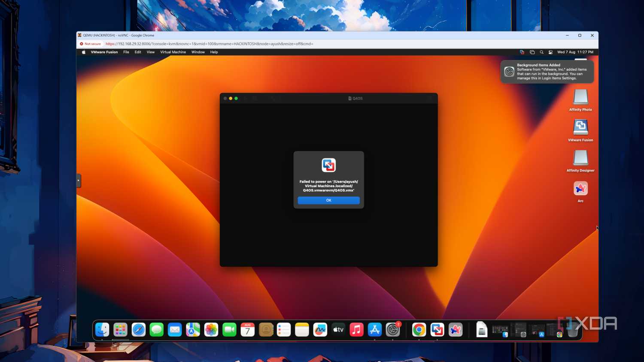Open Finder from the Dock

(x=102, y=329)
